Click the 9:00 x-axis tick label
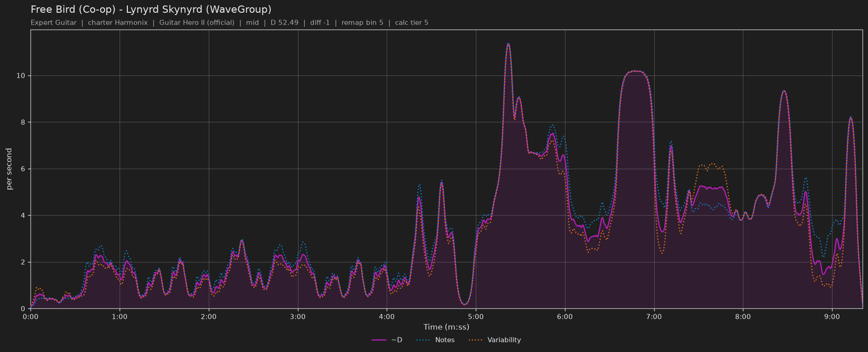 (x=832, y=317)
